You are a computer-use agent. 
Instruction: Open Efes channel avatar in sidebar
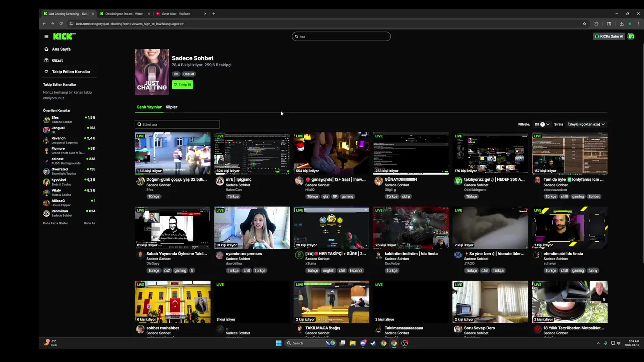point(47,119)
